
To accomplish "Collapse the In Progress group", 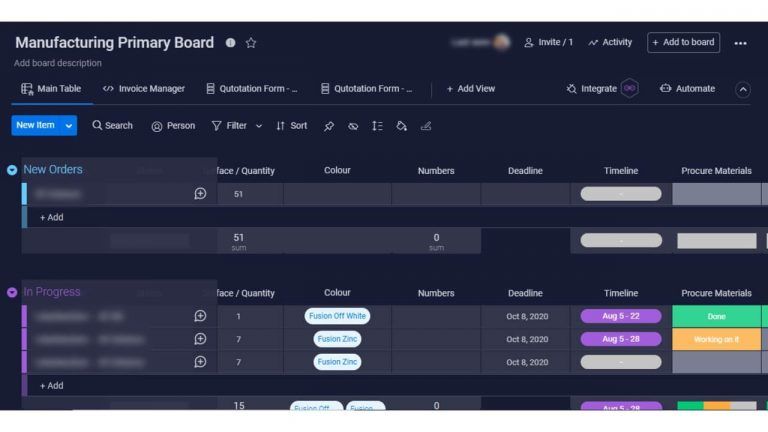I will 12,292.
